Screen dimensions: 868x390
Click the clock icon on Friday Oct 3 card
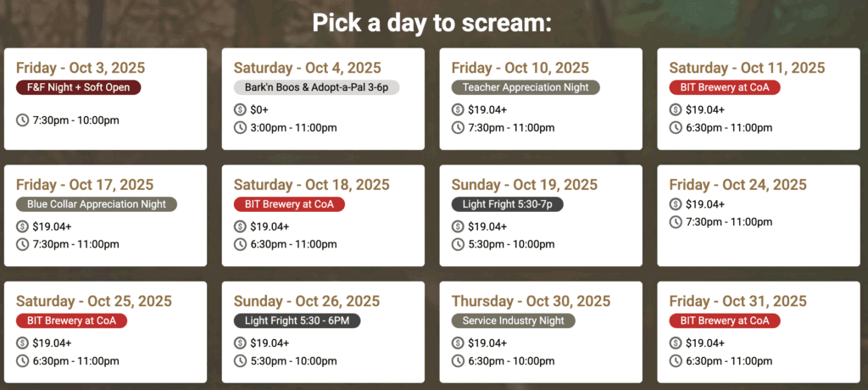(x=23, y=120)
